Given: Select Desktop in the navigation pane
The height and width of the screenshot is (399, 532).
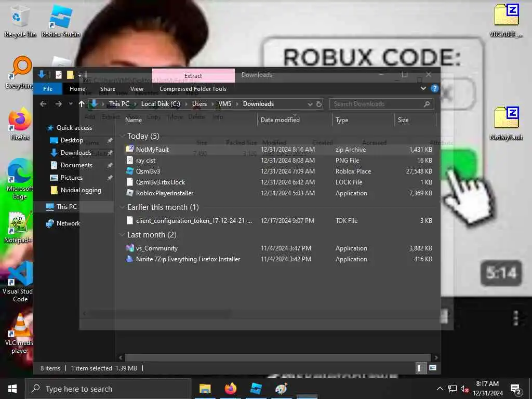Looking at the screenshot, I should 72,140.
